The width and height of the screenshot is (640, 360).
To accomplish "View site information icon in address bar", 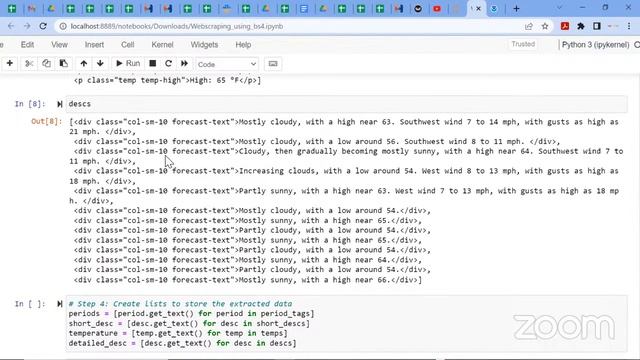I will pos(63,26).
